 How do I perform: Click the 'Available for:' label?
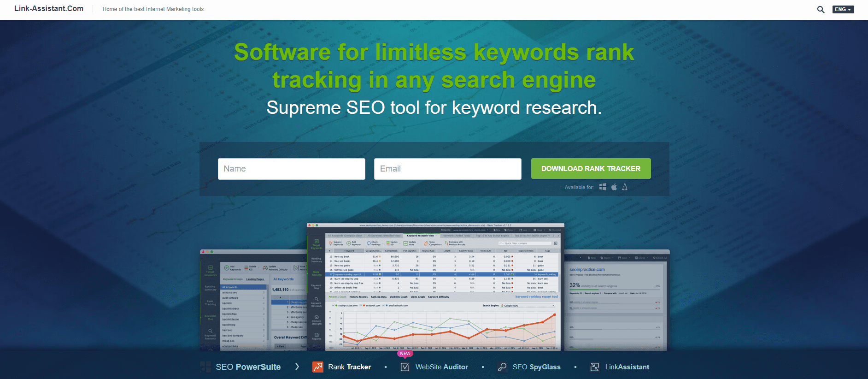[x=579, y=187]
